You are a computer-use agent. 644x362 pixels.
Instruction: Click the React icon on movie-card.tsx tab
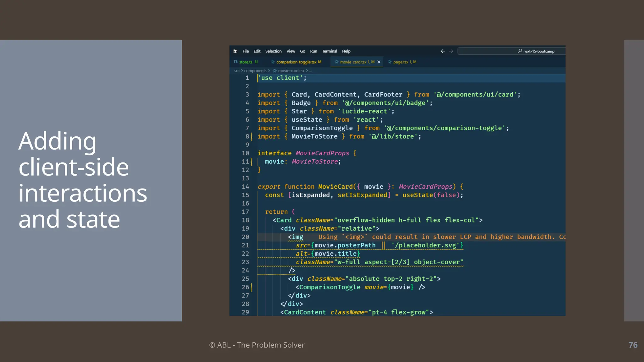(x=336, y=62)
